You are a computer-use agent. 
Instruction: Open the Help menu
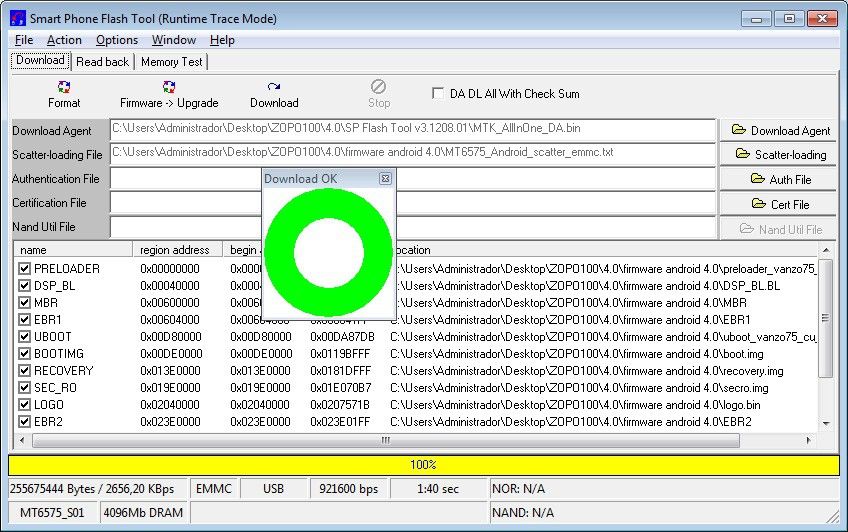[222, 40]
